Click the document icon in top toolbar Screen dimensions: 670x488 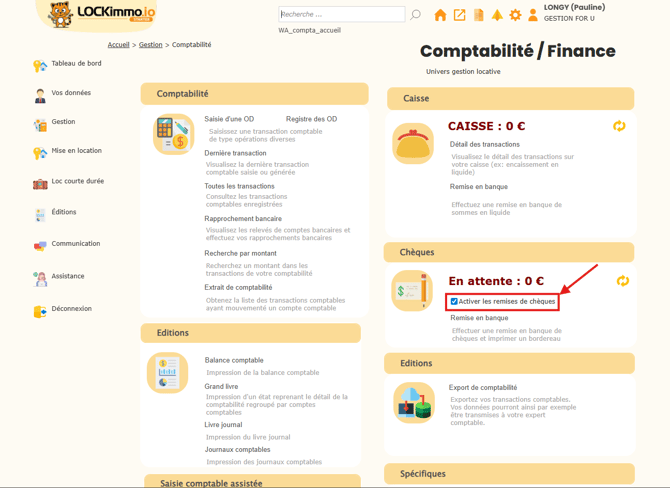[x=478, y=15]
